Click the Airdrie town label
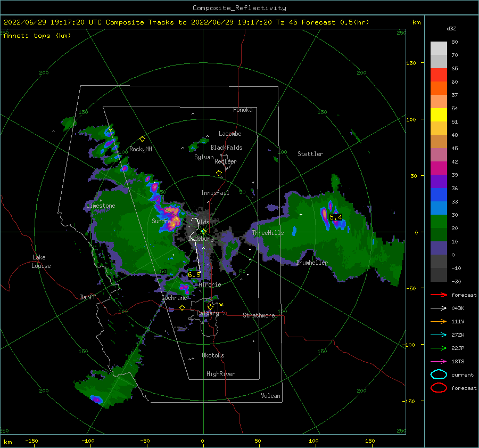Screen dimensions: 479x448 click(210, 284)
